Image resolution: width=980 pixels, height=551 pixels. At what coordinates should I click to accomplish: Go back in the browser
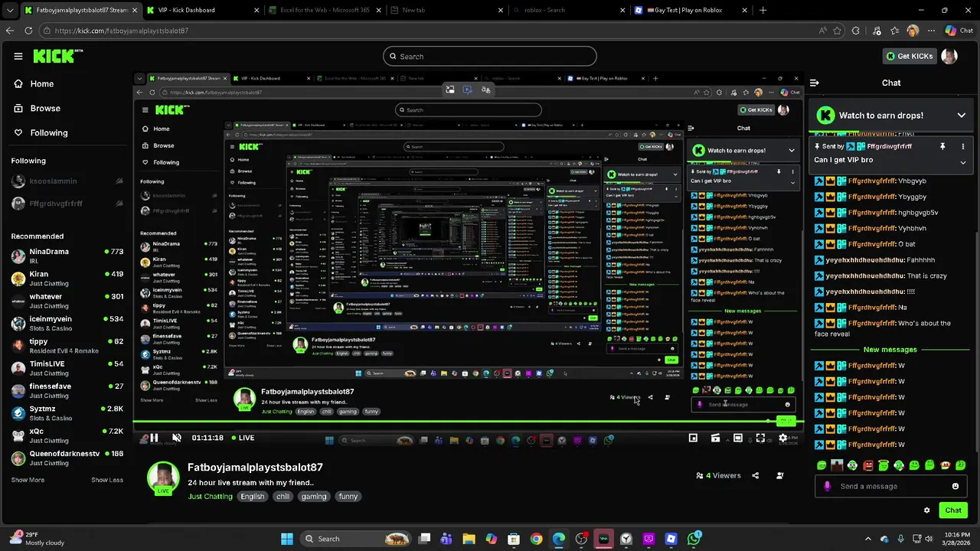coord(10,31)
